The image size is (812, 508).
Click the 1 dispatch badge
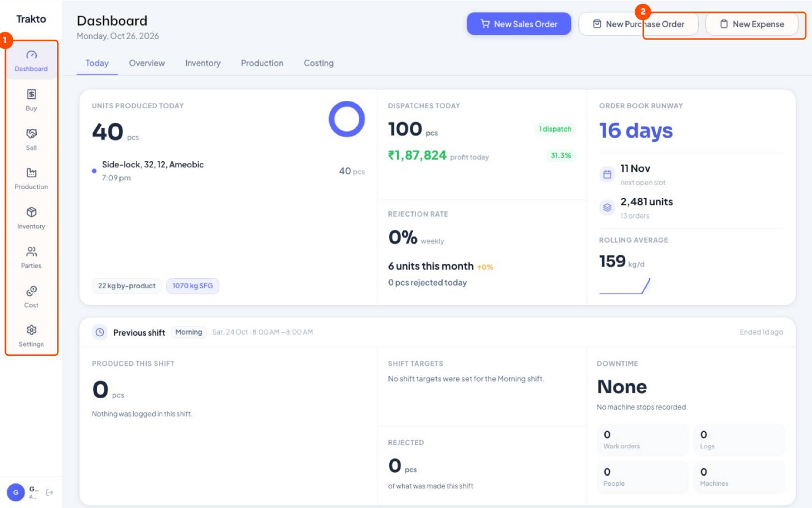(x=555, y=129)
